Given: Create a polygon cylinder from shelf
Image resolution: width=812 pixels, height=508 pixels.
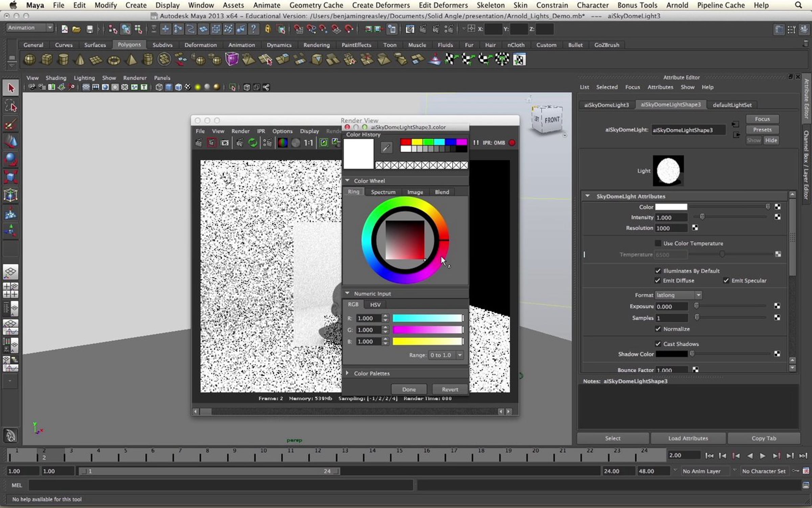Looking at the screenshot, I should tap(63, 60).
